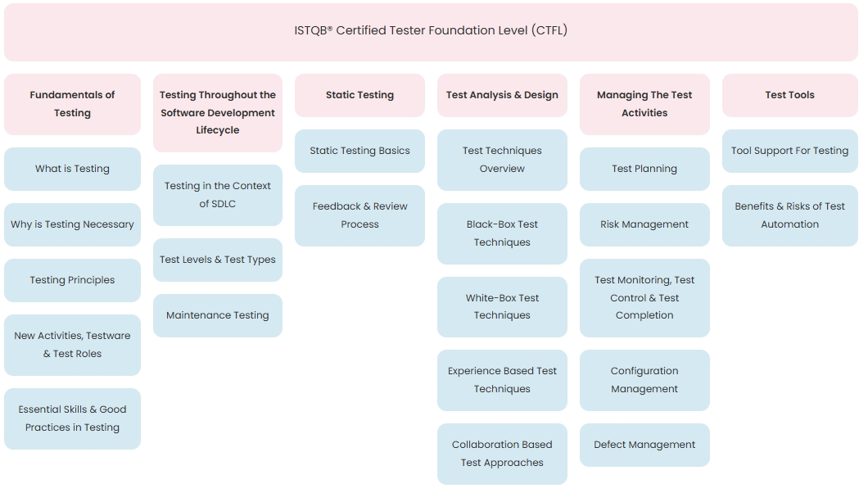Open the What is Testing topic
The image size is (868, 493).
tap(72, 169)
